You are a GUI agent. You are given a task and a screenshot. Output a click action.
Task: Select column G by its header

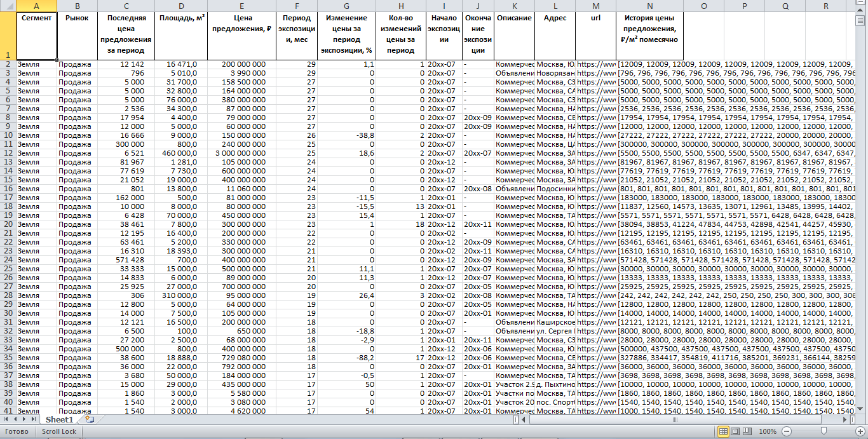(x=346, y=6)
